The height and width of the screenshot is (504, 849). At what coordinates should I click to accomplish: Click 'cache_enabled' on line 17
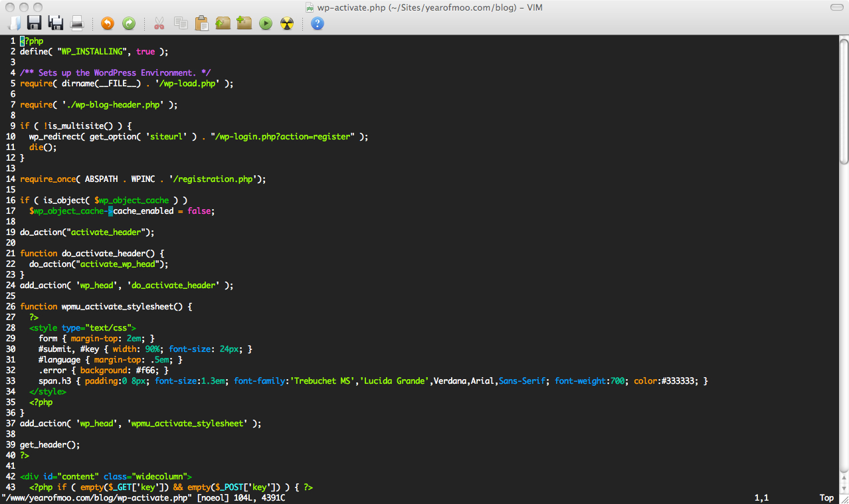[143, 210]
